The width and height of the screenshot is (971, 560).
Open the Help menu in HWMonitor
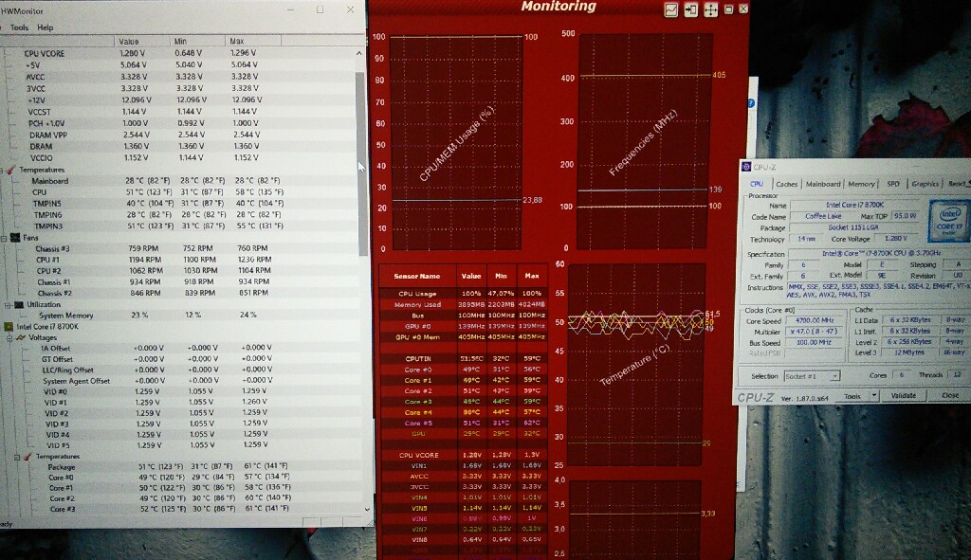coord(46,27)
